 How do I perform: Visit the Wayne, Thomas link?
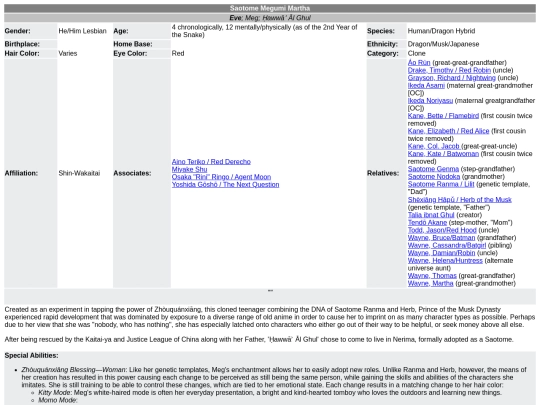point(432,276)
